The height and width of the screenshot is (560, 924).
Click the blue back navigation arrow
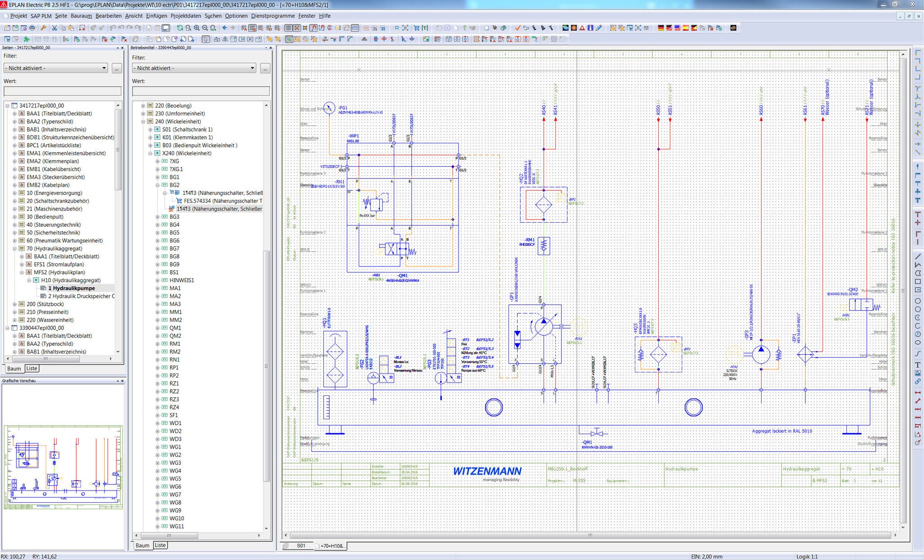click(224, 28)
